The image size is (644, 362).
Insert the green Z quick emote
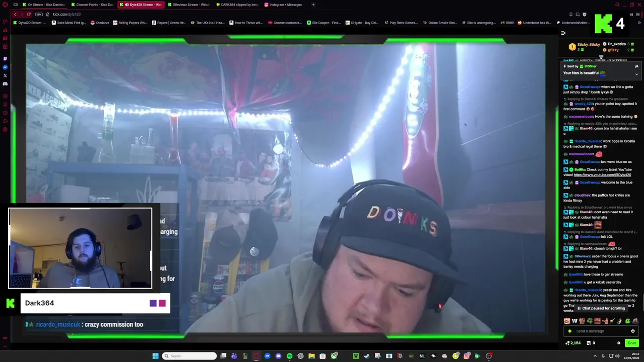tap(627, 321)
